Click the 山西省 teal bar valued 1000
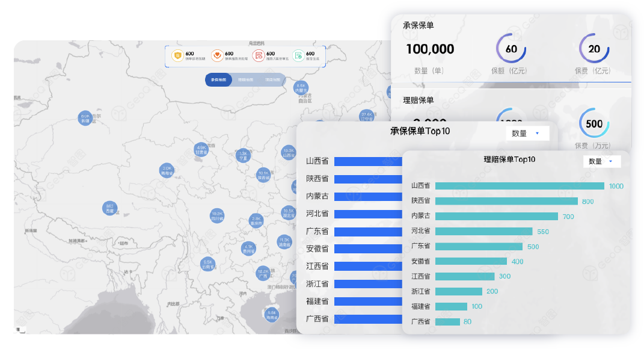 pyautogui.click(x=520, y=186)
